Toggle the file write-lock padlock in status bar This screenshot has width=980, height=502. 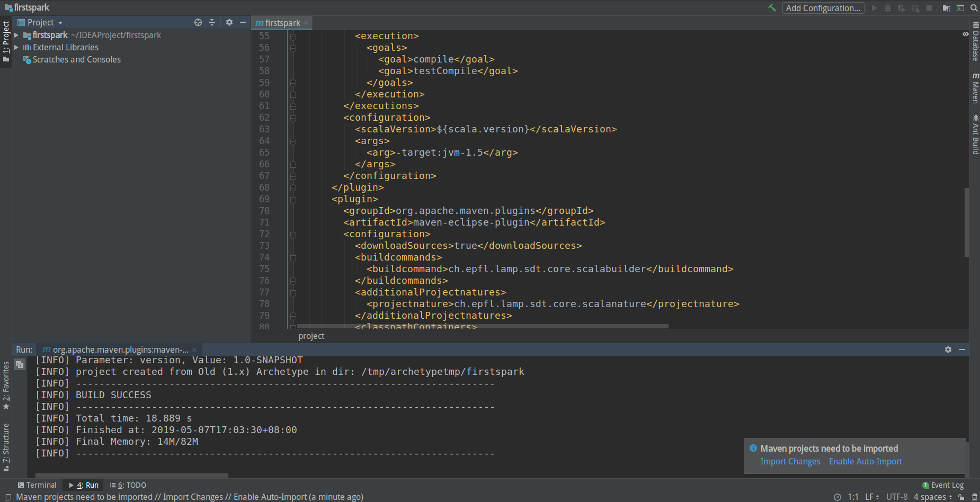(961, 497)
